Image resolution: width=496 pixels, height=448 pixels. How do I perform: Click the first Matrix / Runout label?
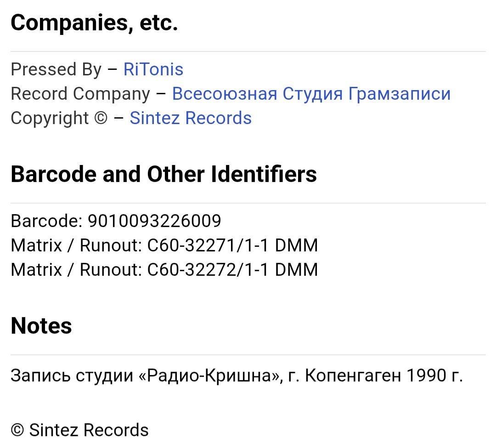pos(76,245)
